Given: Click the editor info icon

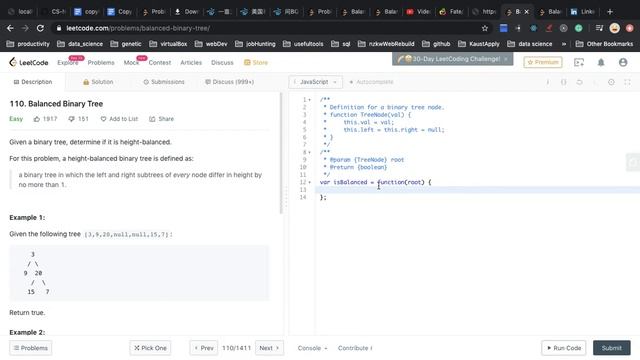Looking at the screenshot, I should [548, 82].
